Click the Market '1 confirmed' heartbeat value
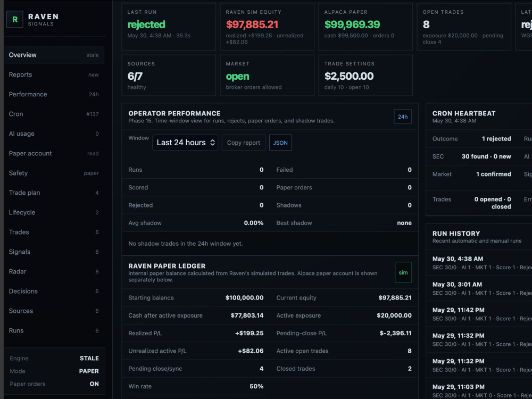This screenshot has width=532, height=399. pos(494,174)
